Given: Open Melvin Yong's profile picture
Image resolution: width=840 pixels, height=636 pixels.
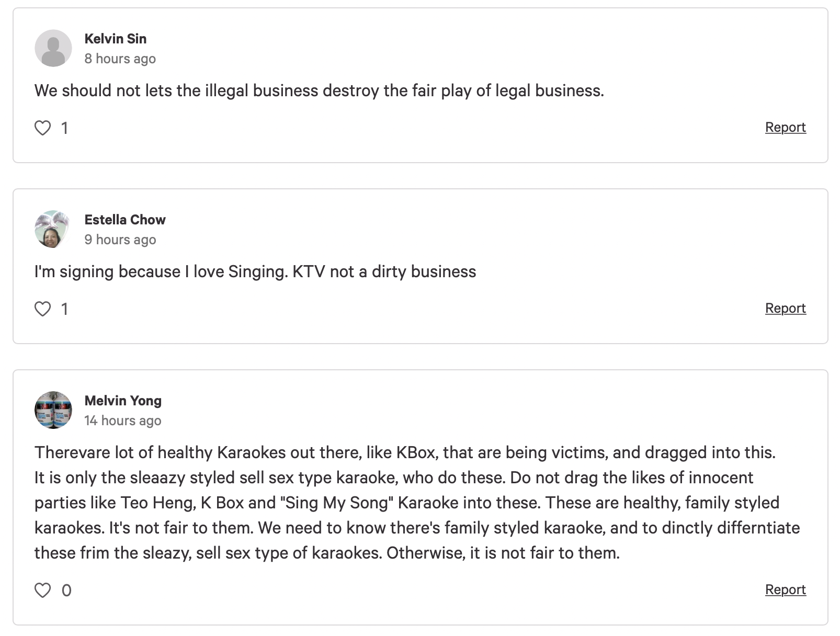Looking at the screenshot, I should tap(53, 410).
